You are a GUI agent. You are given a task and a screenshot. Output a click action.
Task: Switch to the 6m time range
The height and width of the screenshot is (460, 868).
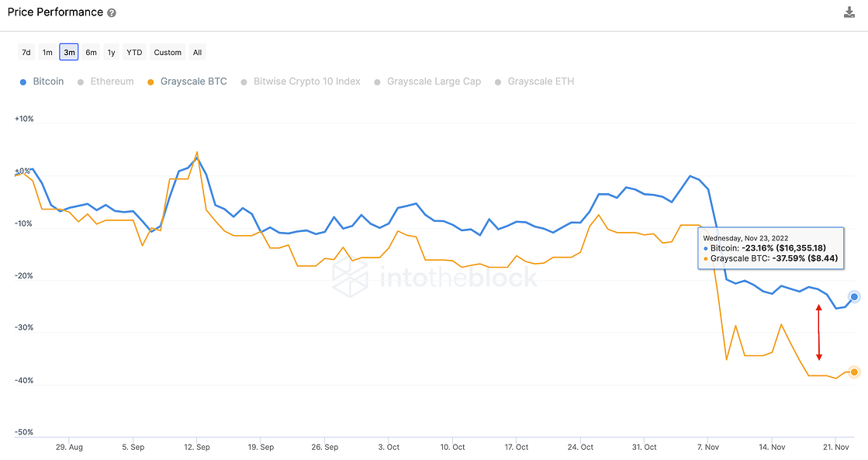pyautogui.click(x=92, y=52)
